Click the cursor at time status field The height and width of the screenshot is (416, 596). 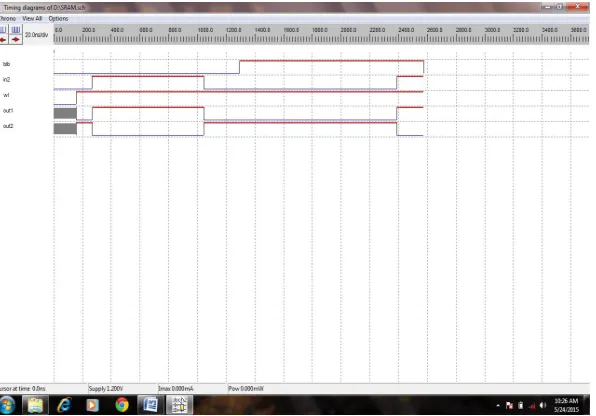43,389
